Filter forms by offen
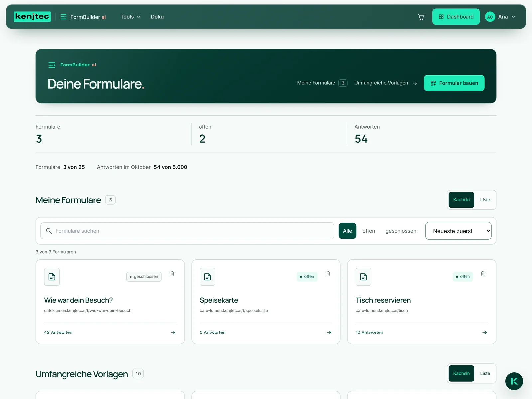 tap(369, 231)
